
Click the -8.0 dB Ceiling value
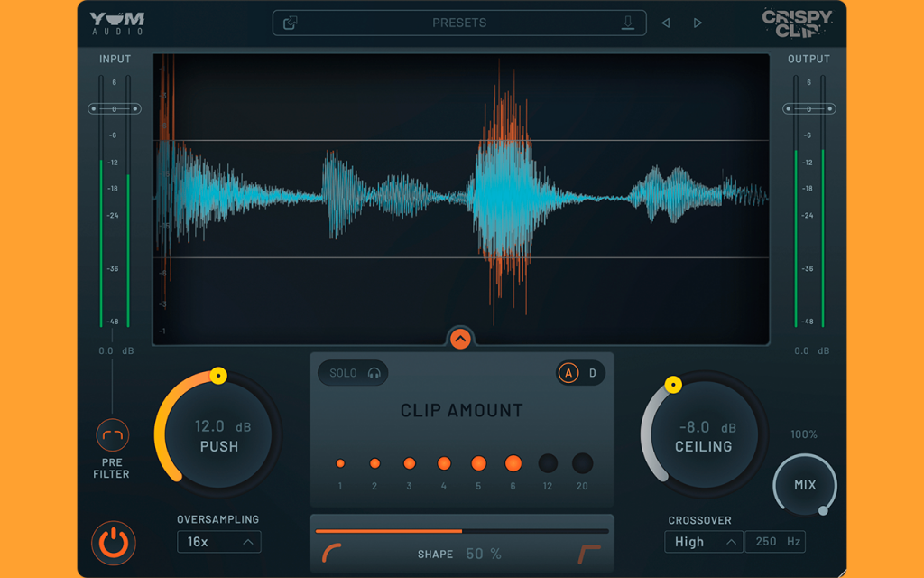(707, 427)
